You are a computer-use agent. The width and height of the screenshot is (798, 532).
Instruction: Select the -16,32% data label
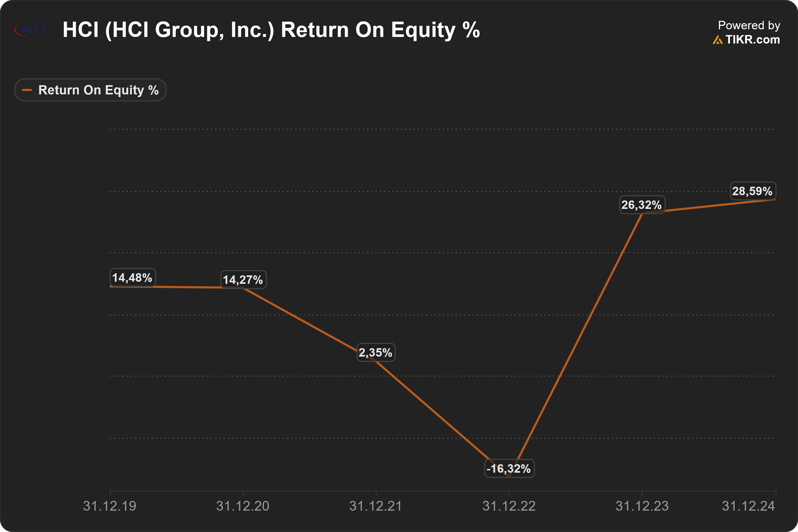pyautogui.click(x=509, y=468)
